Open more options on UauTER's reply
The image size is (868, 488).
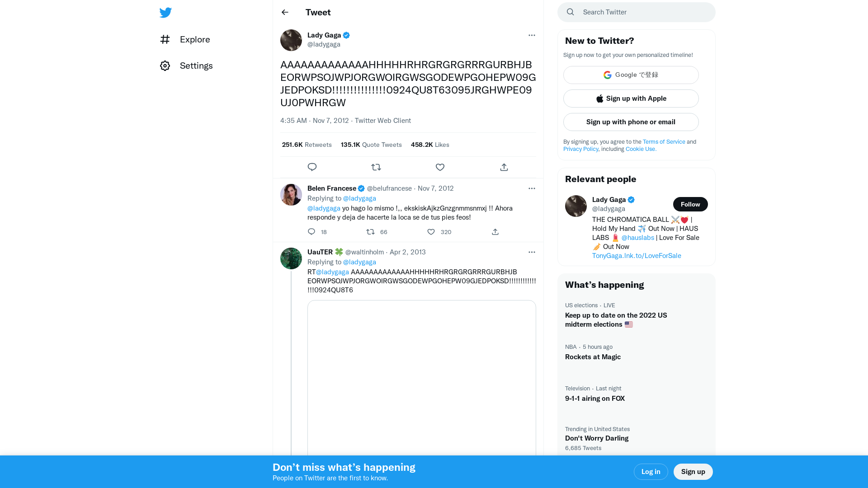(x=532, y=252)
